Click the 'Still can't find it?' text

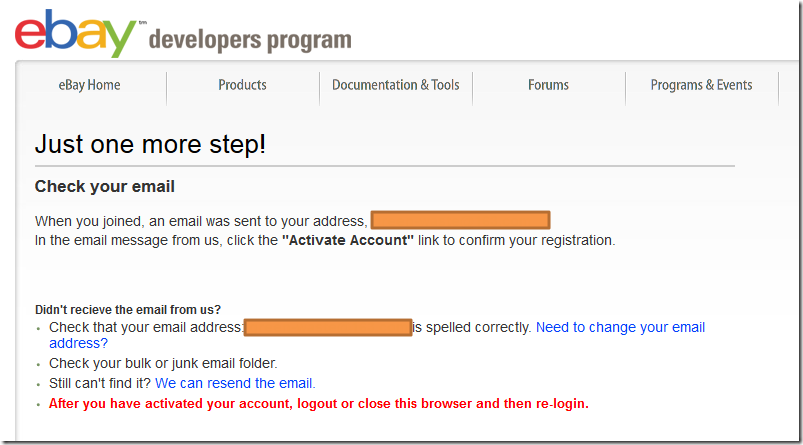(100, 383)
